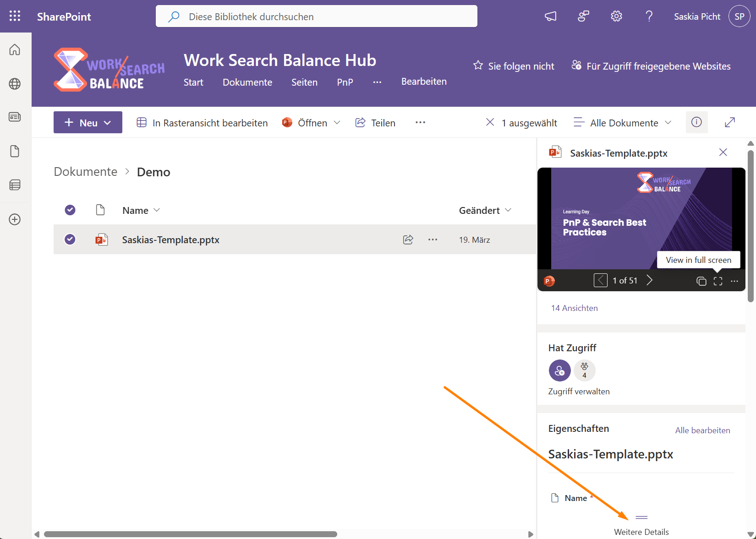Click the slide preview thumbnail
Viewport: 756px width, 539px height.
pyautogui.click(x=641, y=218)
